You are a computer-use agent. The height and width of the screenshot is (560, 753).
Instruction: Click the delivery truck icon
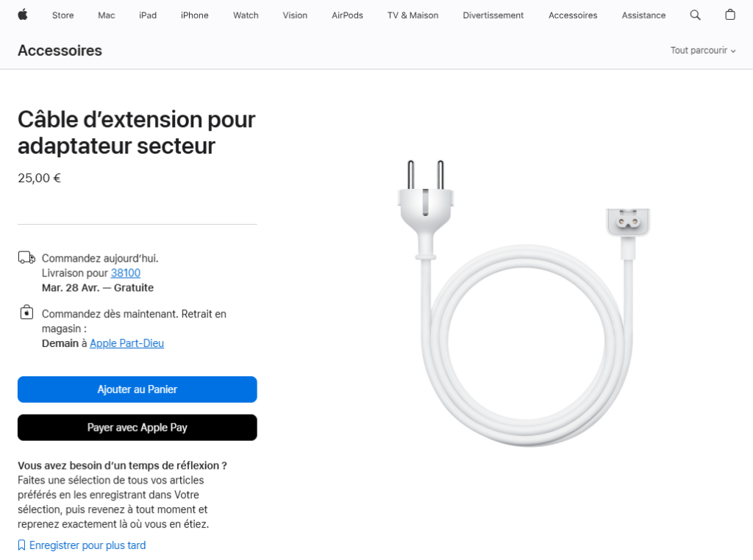tap(26, 258)
